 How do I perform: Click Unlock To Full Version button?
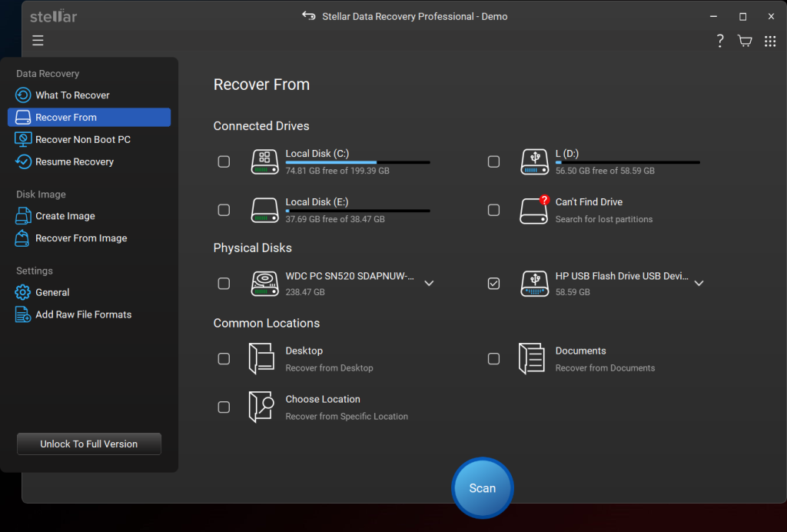click(89, 444)
